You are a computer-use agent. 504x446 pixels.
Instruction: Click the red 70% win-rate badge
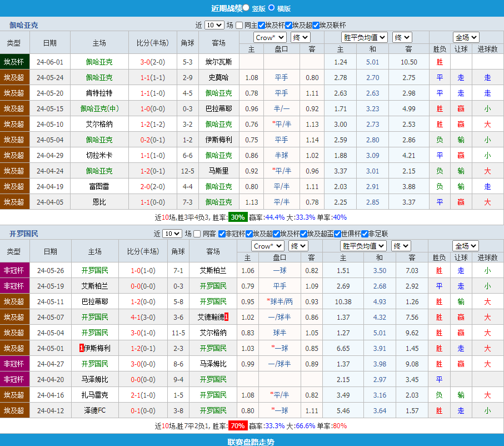238,426
